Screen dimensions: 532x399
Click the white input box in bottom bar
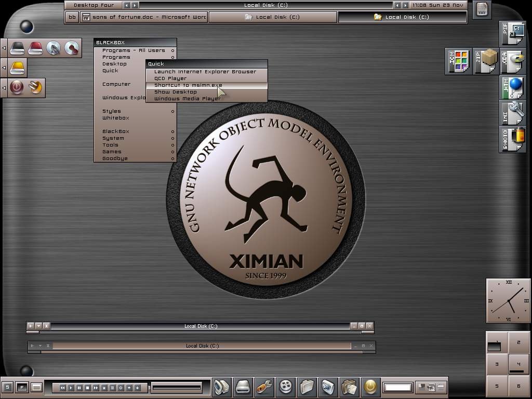[398, 387]
